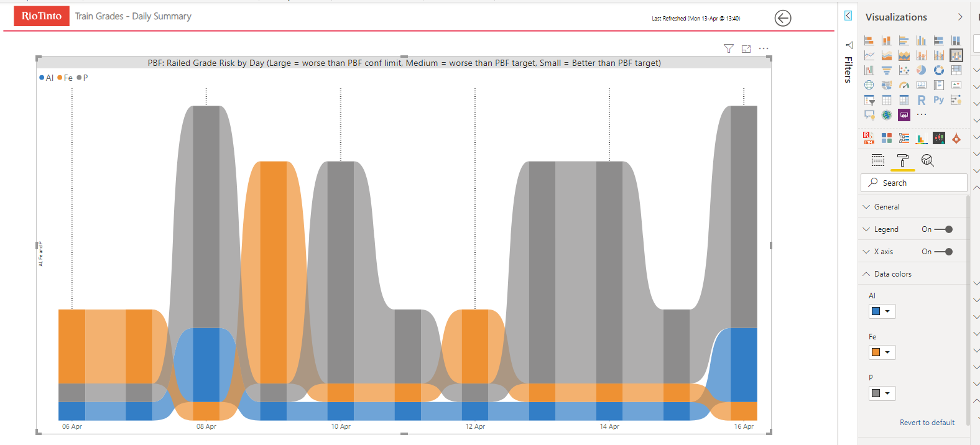Pick the key influencers visual

click(956, 100)
